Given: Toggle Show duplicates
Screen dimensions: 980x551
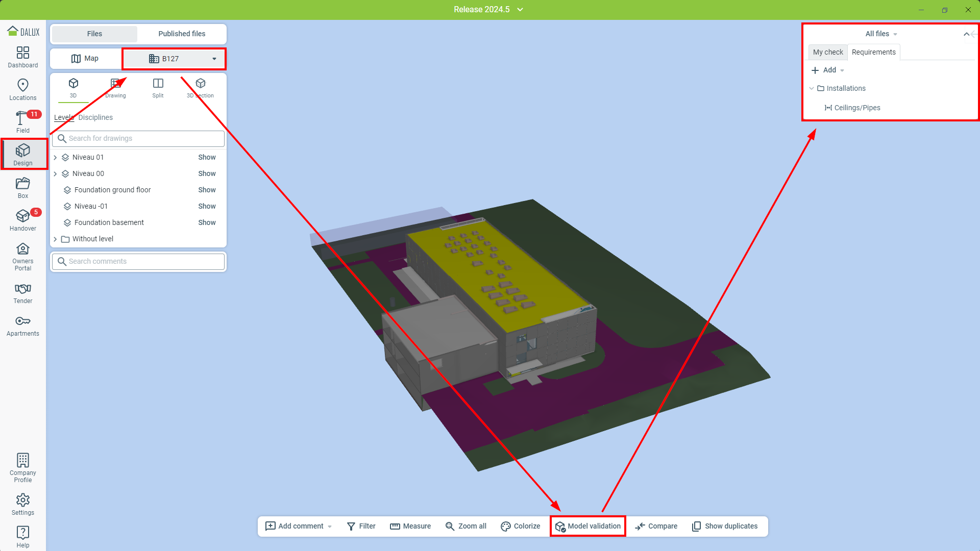Looking at the screenshot, I should click(724, 526).
